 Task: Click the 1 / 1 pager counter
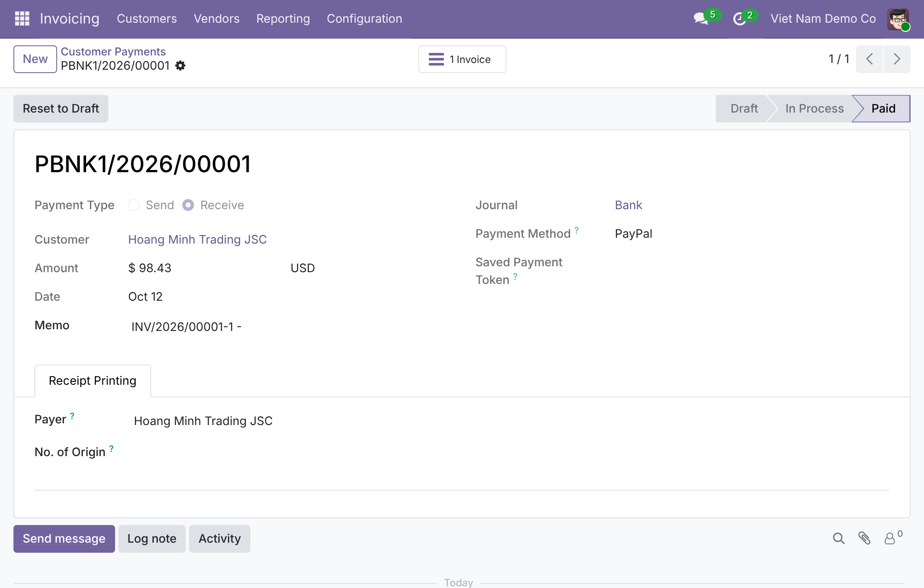click(x=839, y=59)
